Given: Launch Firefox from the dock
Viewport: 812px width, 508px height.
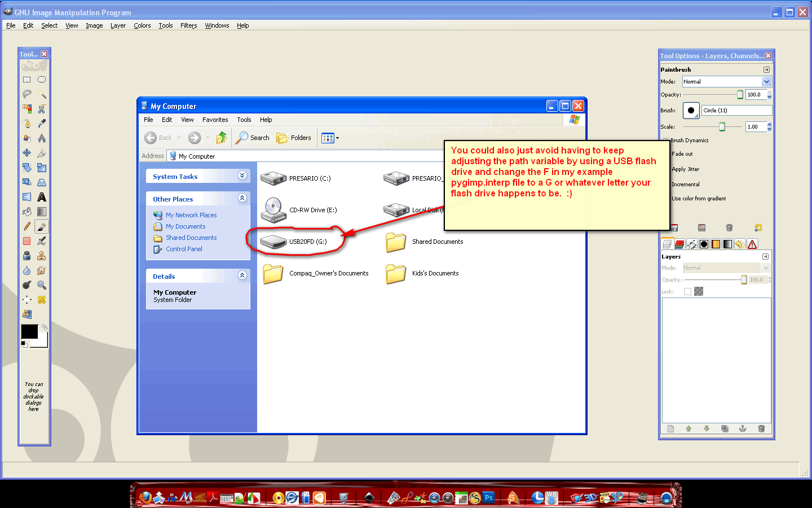Looking at the screenshot, I should tap(145, 497).
